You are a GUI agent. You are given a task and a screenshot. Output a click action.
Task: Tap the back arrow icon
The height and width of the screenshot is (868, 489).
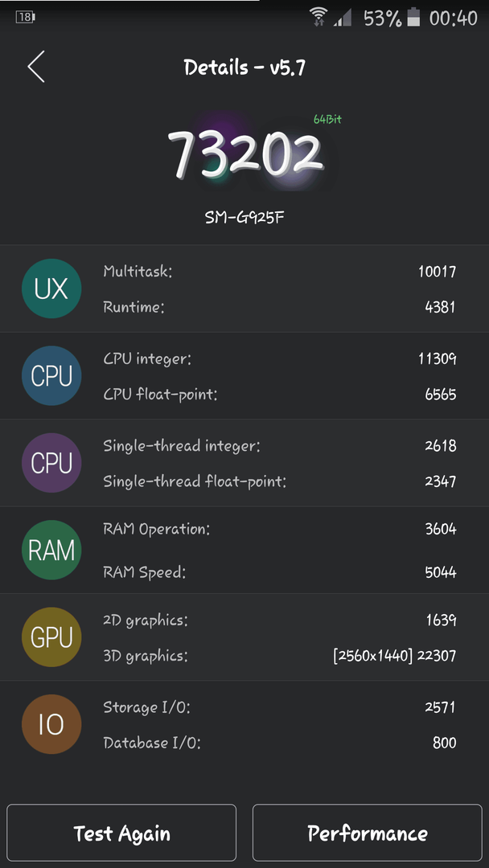point(36,67)
